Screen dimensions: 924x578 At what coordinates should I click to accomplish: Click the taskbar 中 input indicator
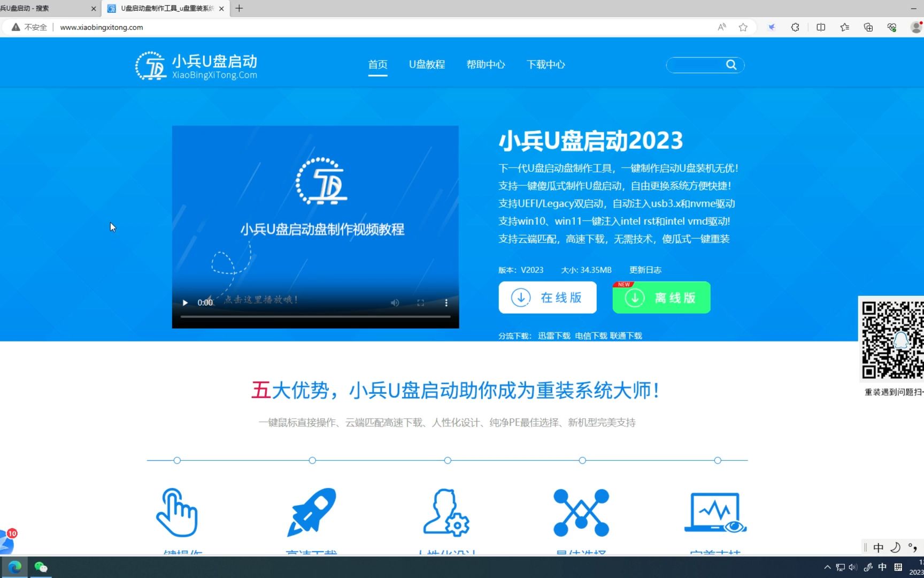tap(882, 567)
